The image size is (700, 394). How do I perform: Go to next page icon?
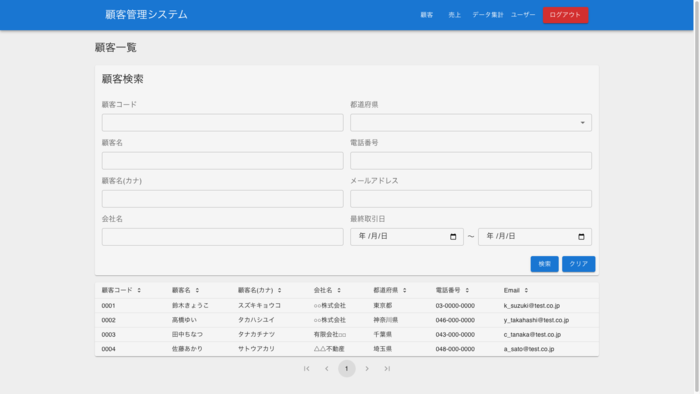367,369
